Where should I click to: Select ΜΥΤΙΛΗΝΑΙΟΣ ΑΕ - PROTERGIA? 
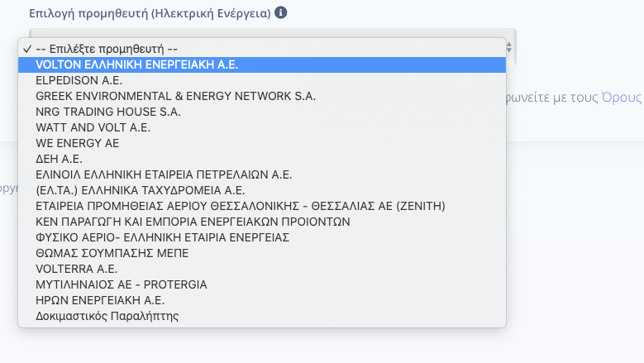click(x=262, y=284)
